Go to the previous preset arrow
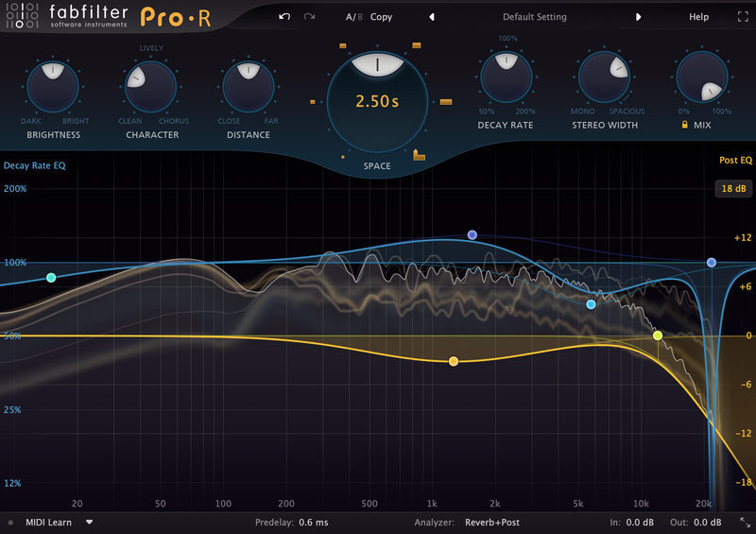Screen dimensions: 756x534 (x=432, y=17)
